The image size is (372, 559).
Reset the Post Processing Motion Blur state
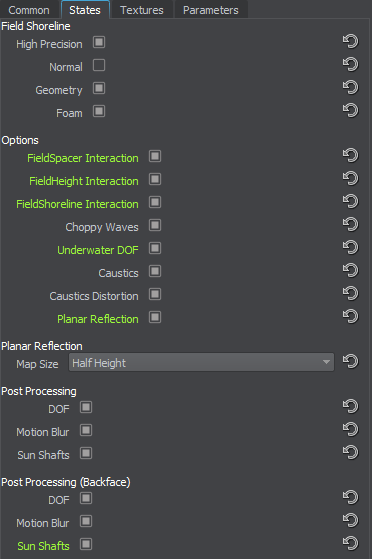click(x=351, y=429)
